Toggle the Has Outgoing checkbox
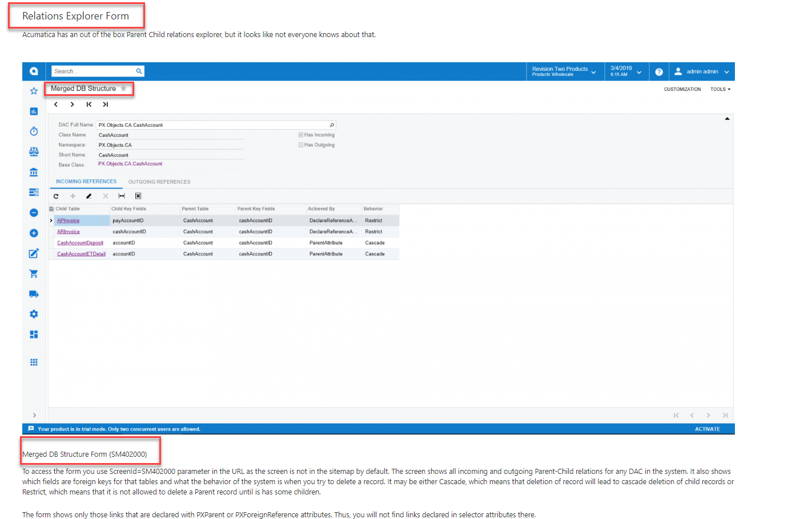The width and height of the screenshot is (812, 519). 300,145
